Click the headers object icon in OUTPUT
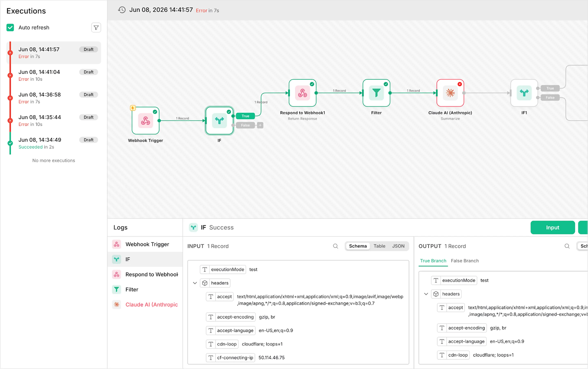 coord(436,294)
